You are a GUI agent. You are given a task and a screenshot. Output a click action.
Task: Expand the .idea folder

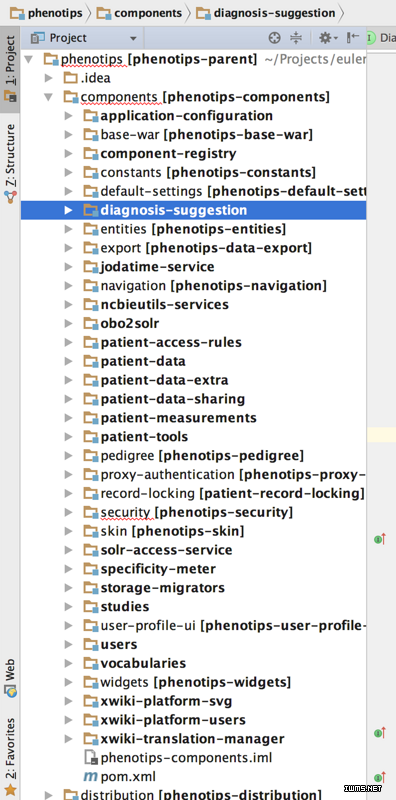tap(49, 78)
